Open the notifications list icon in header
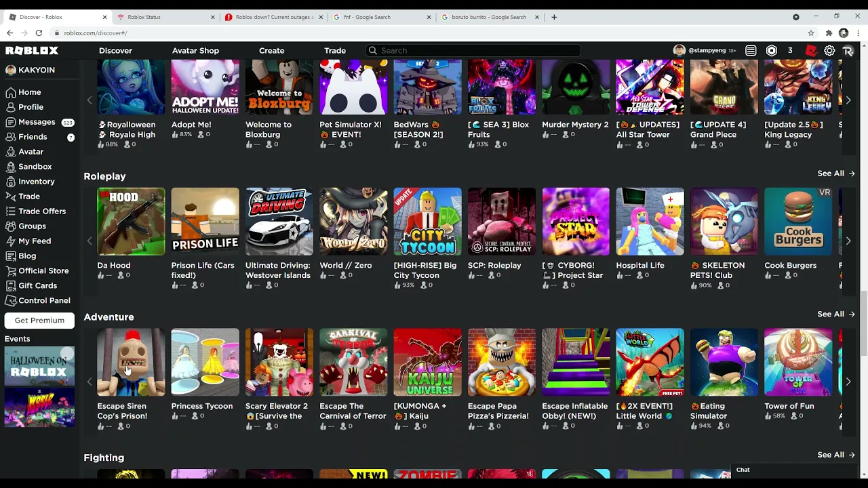The width and height of the screenshot is (868, 488). point(751,51)
